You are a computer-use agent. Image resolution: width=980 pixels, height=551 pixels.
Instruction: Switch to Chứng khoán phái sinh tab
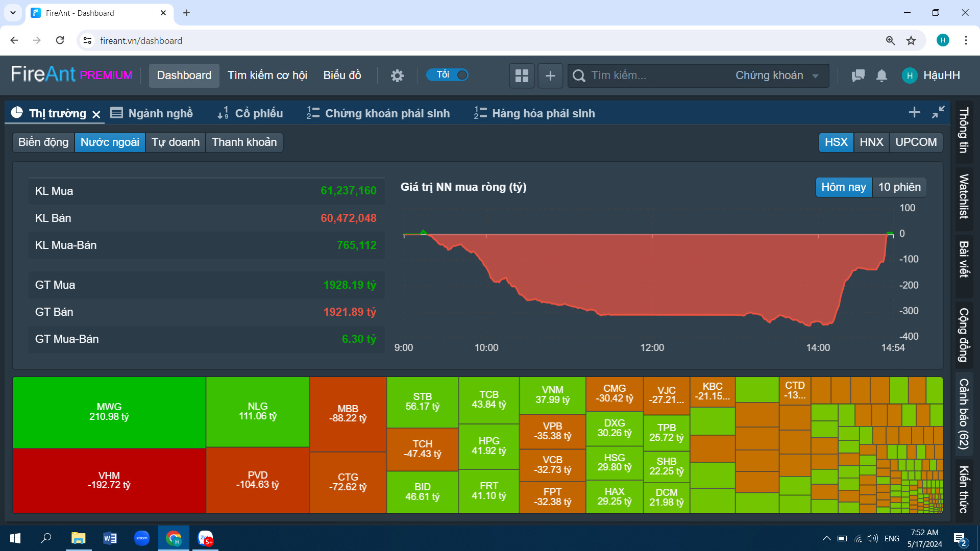pos(378,113)
